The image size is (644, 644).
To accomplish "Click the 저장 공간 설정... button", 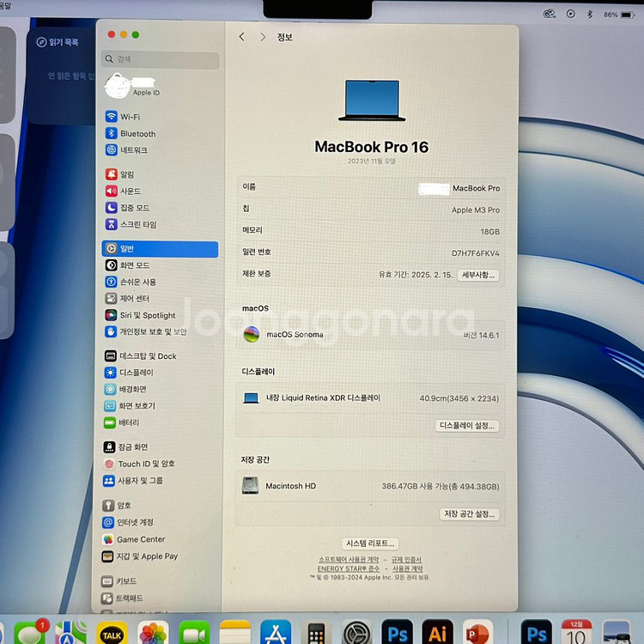I will point(470,513).
